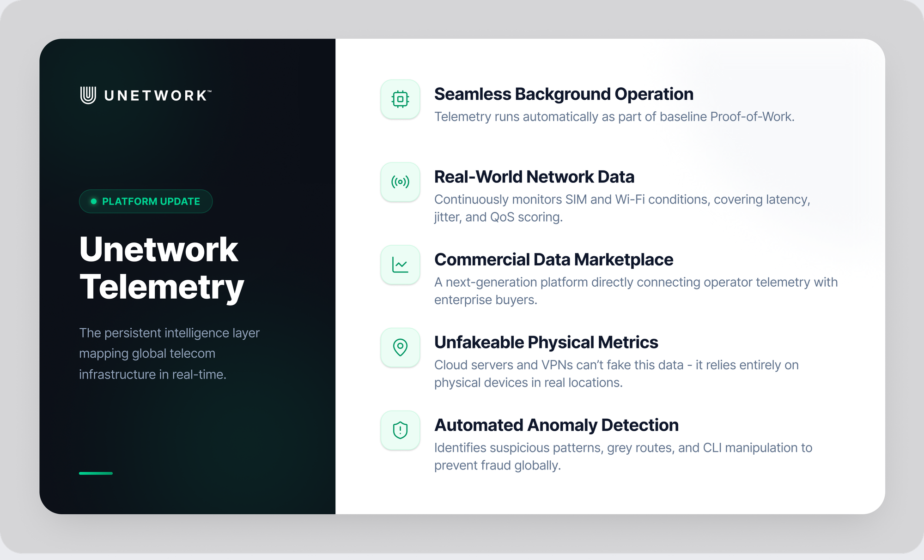
Task: Click the UNETWORK wordmark text
Action: 158,96
